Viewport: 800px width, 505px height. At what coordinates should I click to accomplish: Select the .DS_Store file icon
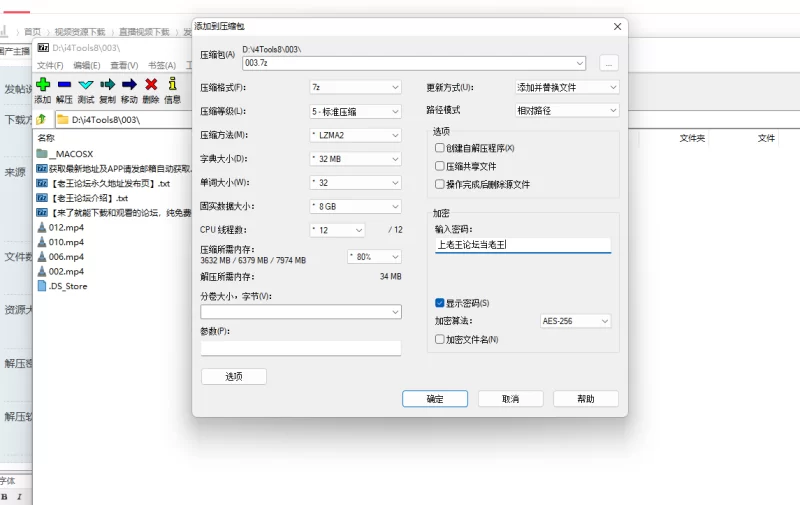pos(42,286)
